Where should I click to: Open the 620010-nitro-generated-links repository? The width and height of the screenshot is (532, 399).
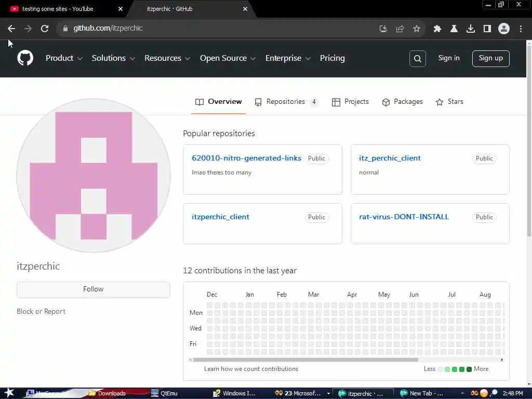pos(246,158)
